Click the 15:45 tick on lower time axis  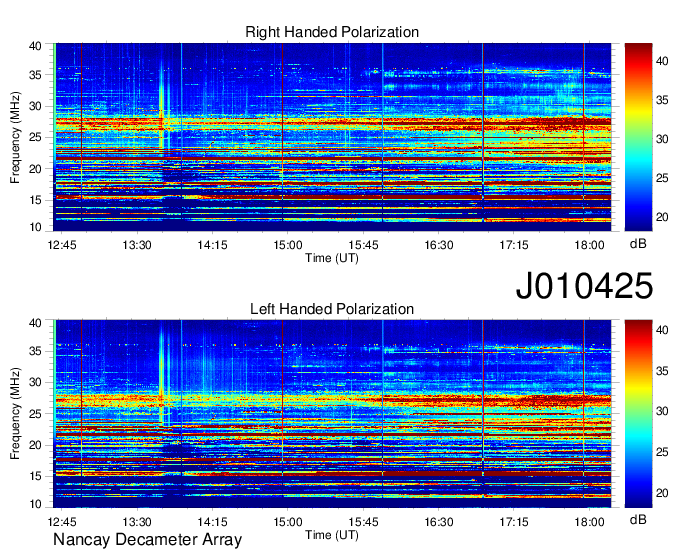363,522
